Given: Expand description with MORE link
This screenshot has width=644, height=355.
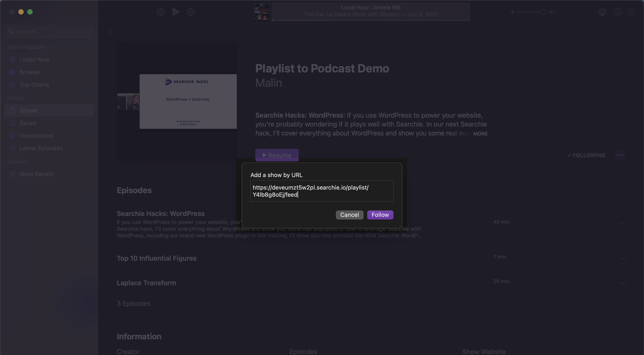Looking at the screenshot, I should tap(480, 134).
